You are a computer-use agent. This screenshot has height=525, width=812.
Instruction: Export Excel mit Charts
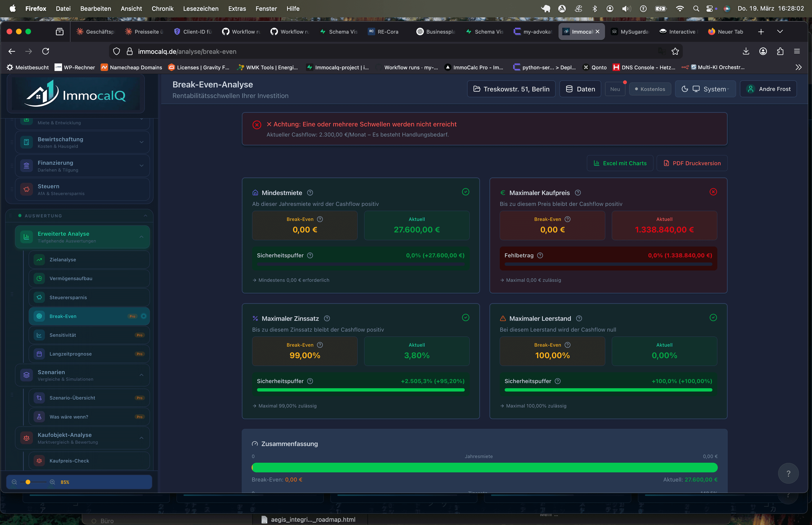pyautogui.click(x=620, y=163)
